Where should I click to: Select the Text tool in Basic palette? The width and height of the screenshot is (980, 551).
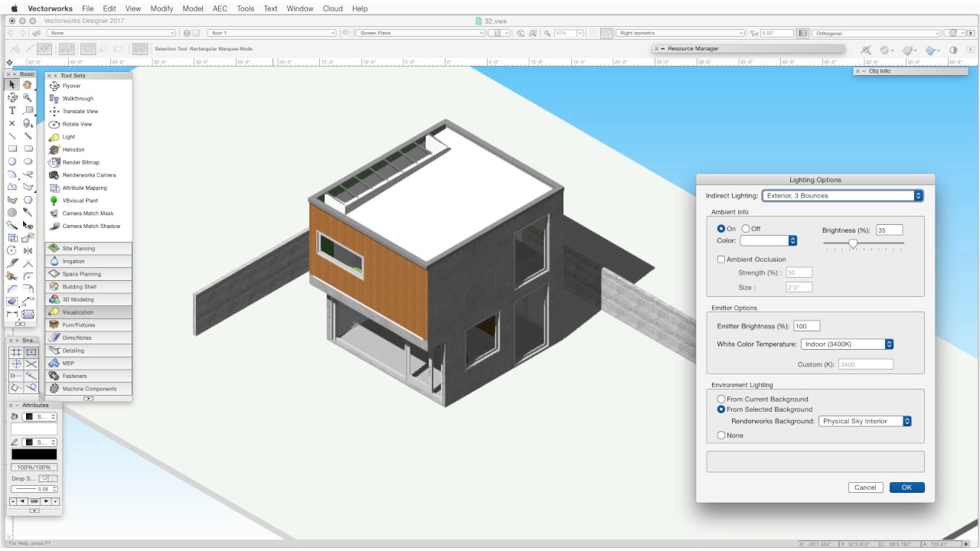coord(12,110)
